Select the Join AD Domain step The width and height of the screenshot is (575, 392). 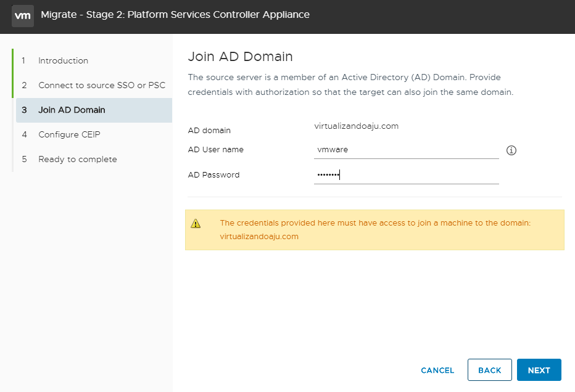(72, 110)
